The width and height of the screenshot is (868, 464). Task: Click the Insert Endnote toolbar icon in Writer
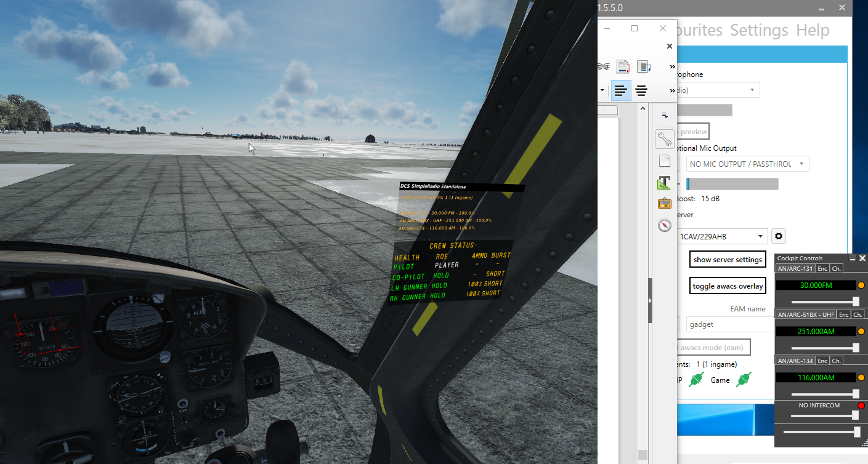click(x=644, y=66)
